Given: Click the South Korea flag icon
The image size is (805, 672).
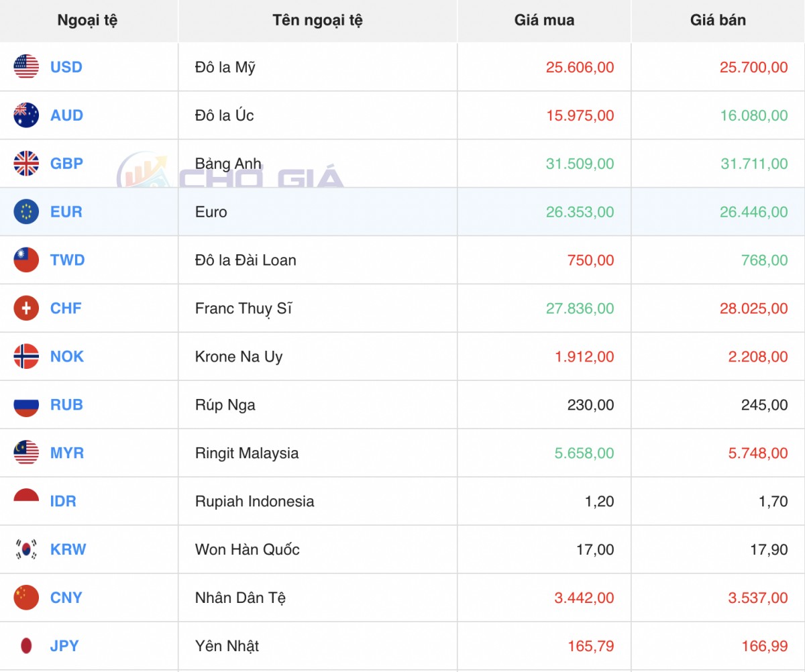Looking at the screenshot, I should pos(26,550).
